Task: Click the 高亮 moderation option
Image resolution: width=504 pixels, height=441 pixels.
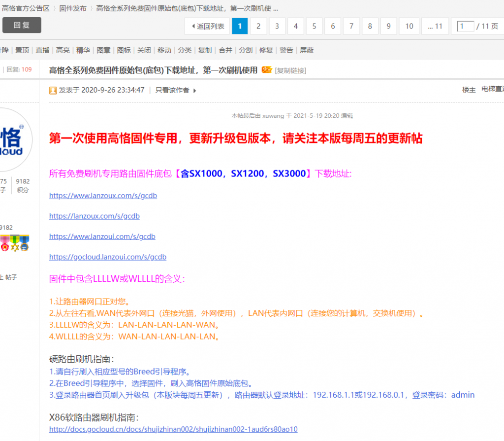Action: pyautogui.click(x=63, y=50)
